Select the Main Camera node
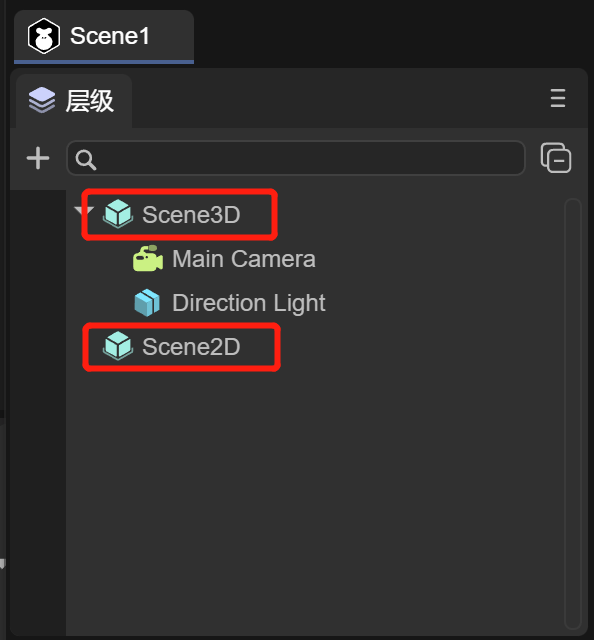594x640 pixels. [x=244, y=259]
